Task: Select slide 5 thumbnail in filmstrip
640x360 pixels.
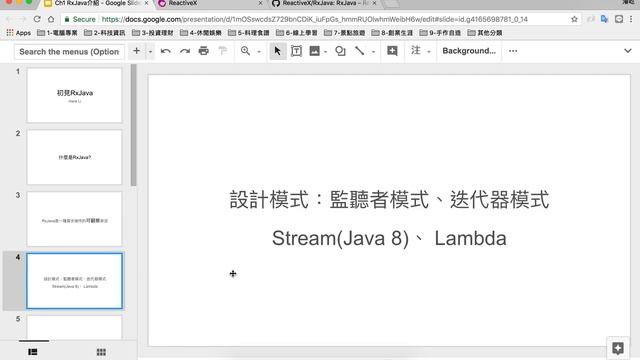Action: (x=74, y=327)
